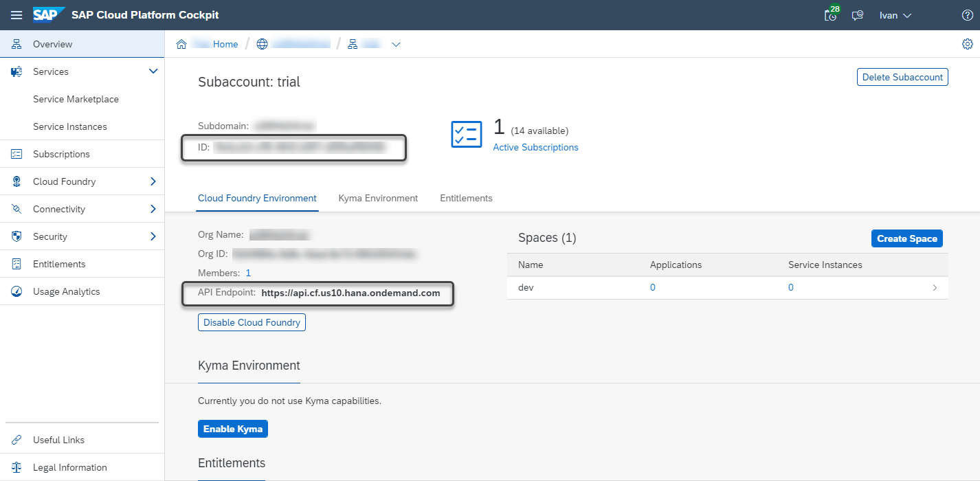The width and height of the screenshot is (980, 481).
Task: Click the Name column header
Action: tap(531, 265)
